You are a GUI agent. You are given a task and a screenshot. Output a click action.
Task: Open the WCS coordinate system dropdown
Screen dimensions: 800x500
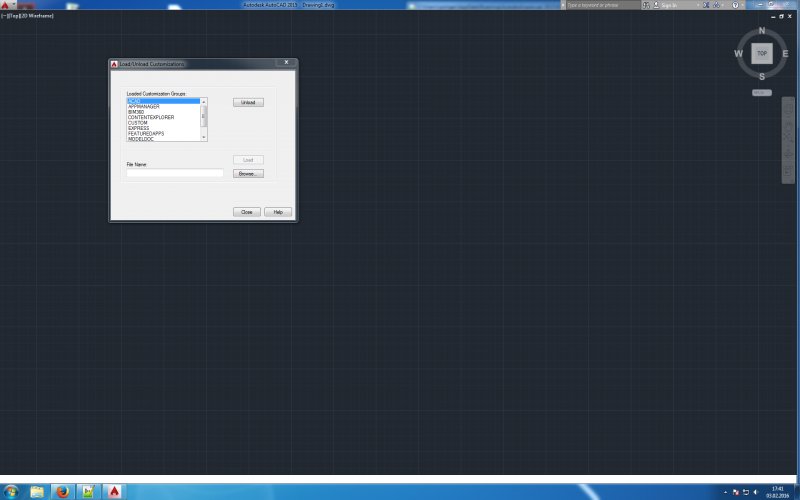(762, 93)
